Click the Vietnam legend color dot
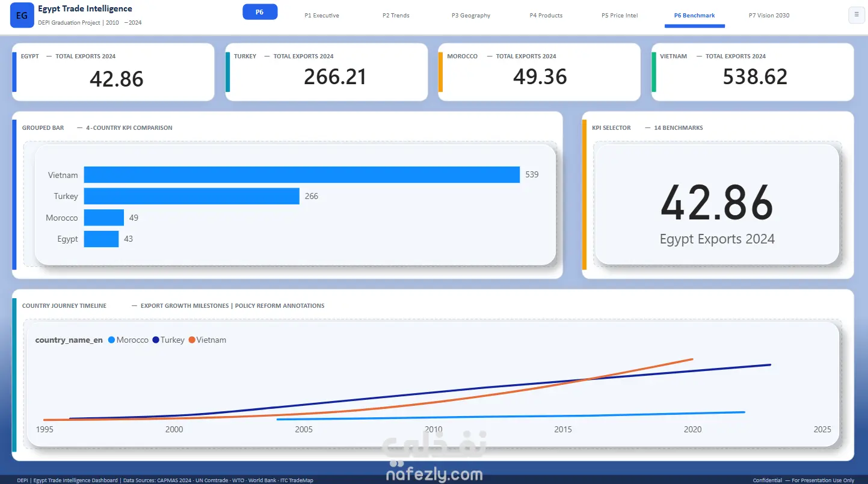Screen dimensions: 868x484 pos(192,340)
